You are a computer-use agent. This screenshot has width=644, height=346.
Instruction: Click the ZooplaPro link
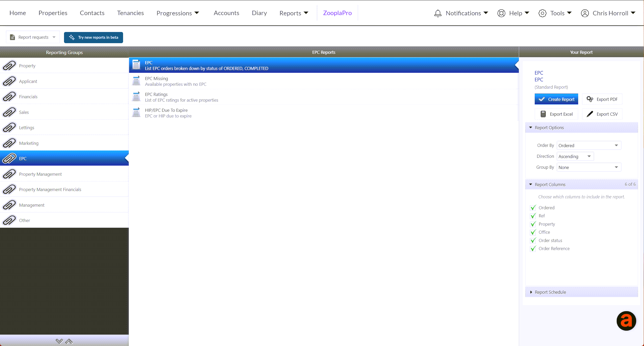pos(337,13)
